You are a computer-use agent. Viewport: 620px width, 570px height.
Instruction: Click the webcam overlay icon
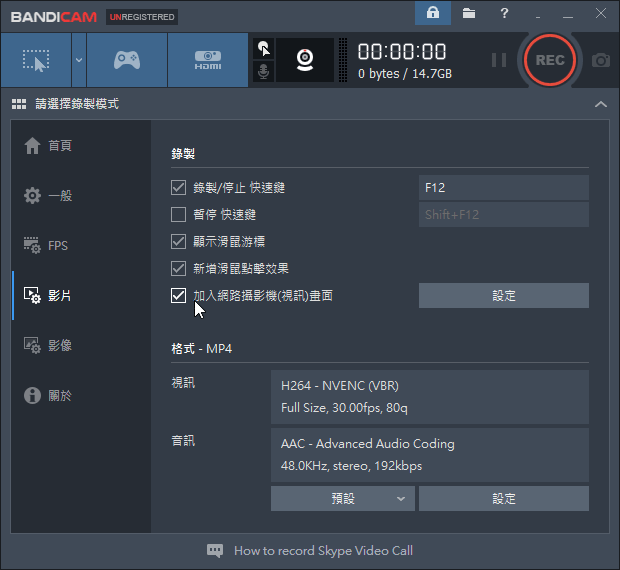pyautogui.click(x=305, y=60)
